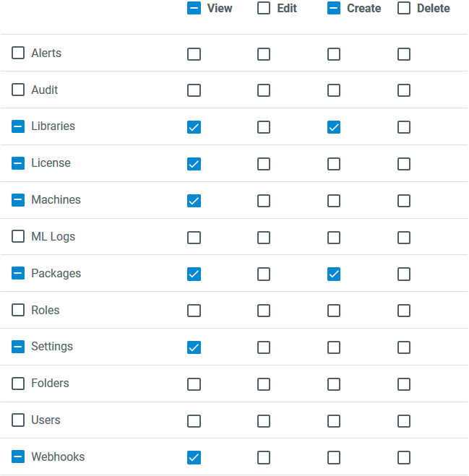
Task: Toggle the Libraries row checkbox
Action: [18, 126]
